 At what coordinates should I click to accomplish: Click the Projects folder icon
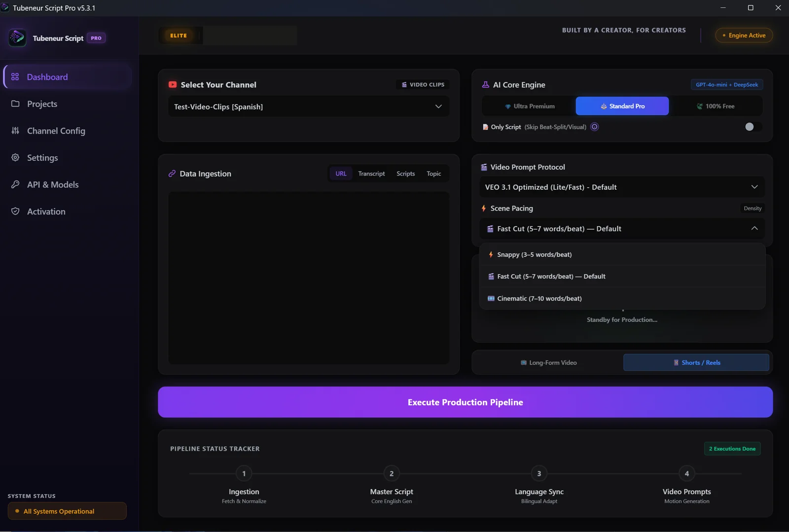click(15, 104)
